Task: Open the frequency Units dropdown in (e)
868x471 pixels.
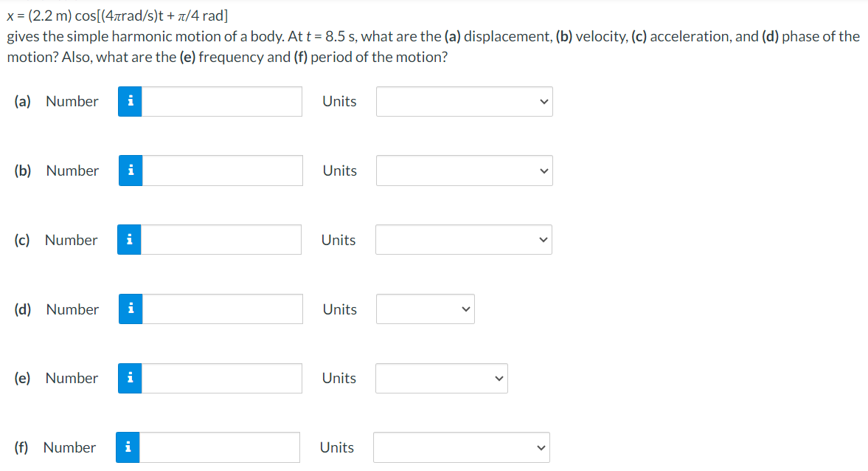Action: tap(442, 378)
